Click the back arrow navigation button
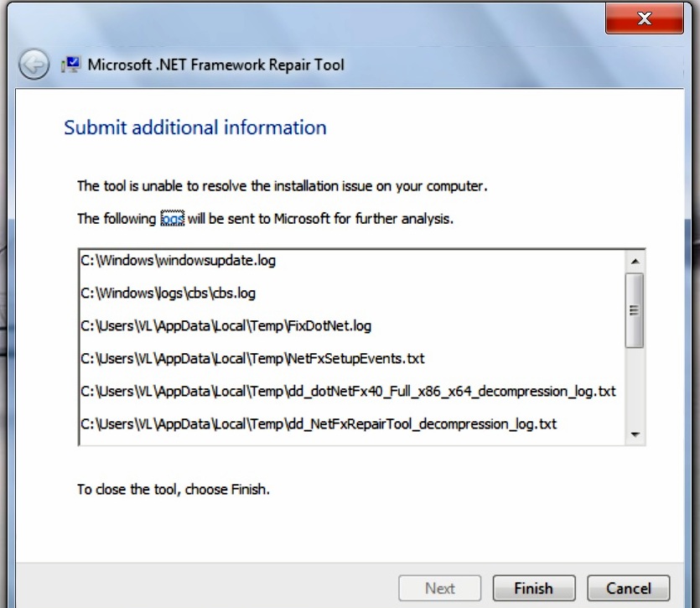Image resolution: width=700 pixels, height=608 pixels. (34, 65)
